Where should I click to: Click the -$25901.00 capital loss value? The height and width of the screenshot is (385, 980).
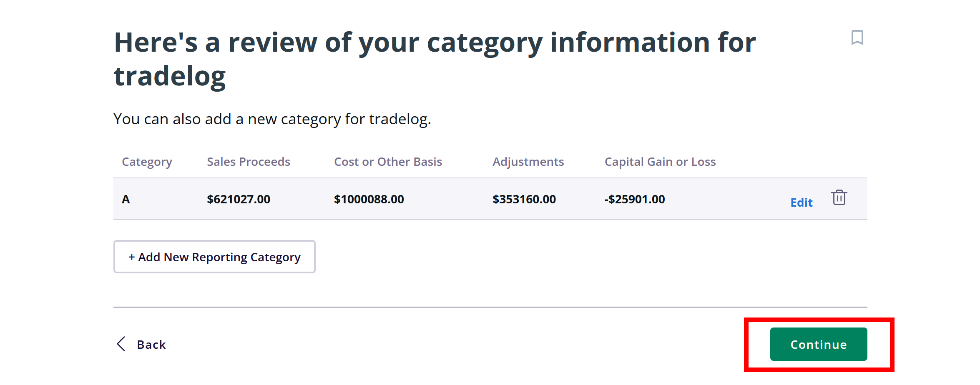point(634,200)
